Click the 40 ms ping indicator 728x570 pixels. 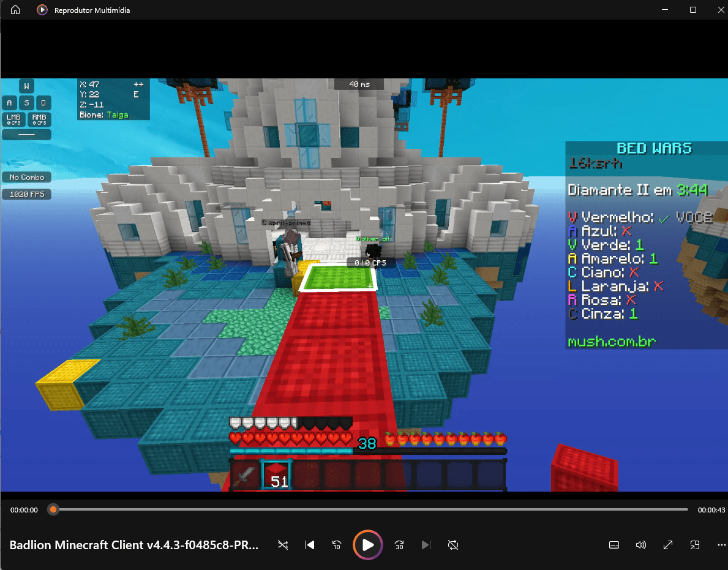tap(359, 84)
